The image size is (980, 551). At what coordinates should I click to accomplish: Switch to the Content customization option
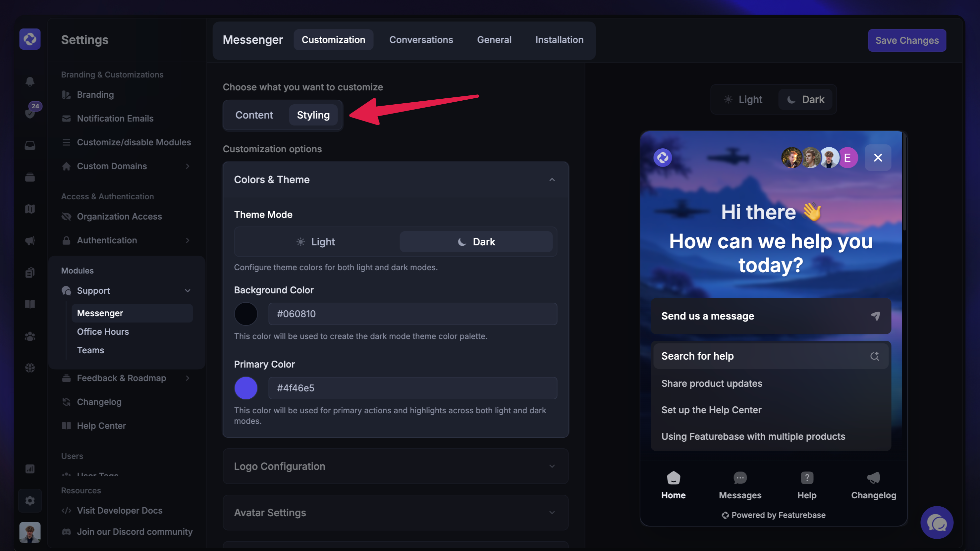coord(254,115)
